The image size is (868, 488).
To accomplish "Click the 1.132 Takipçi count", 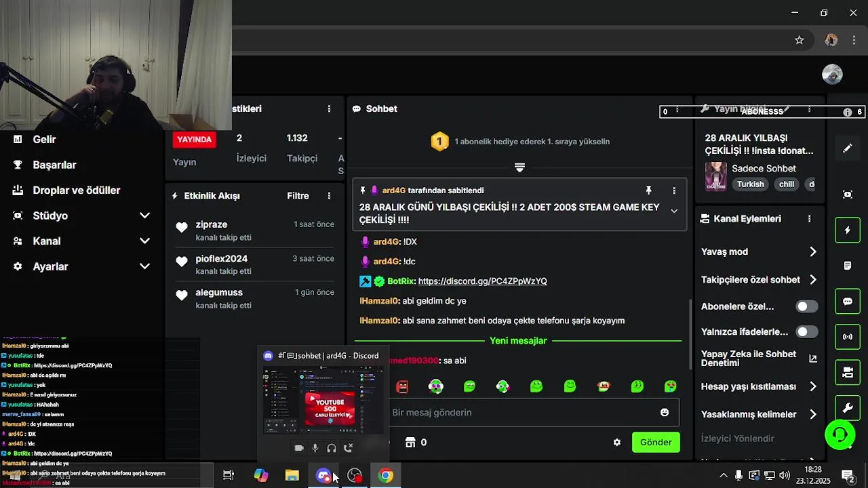I will pyautogui.click(x=302, y=148).
